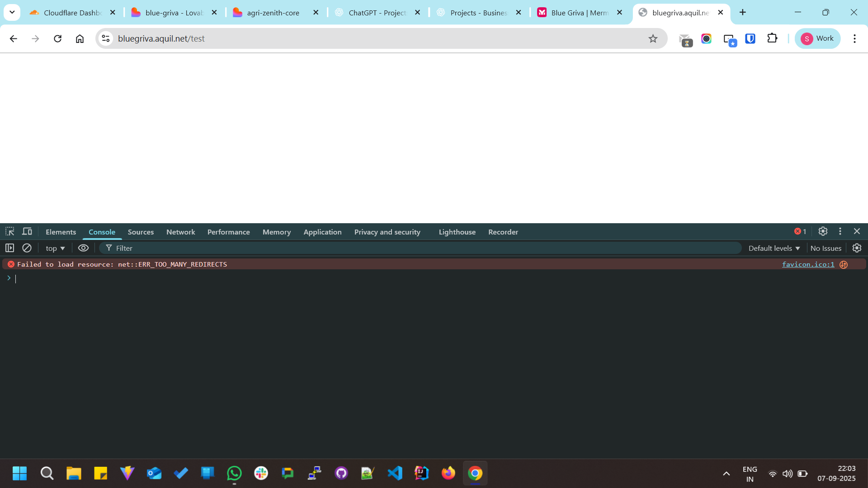Expand the Default levels dropdown
This screenshot has width=868, height=488.
tap(774, 248)
